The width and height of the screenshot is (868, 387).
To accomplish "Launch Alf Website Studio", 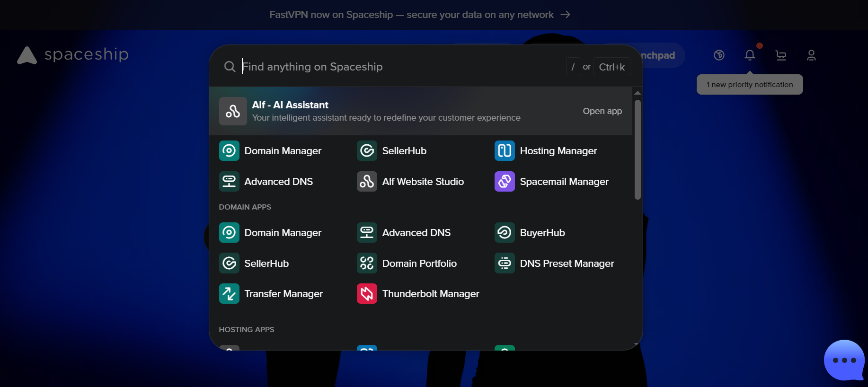I will click(423, 182).
